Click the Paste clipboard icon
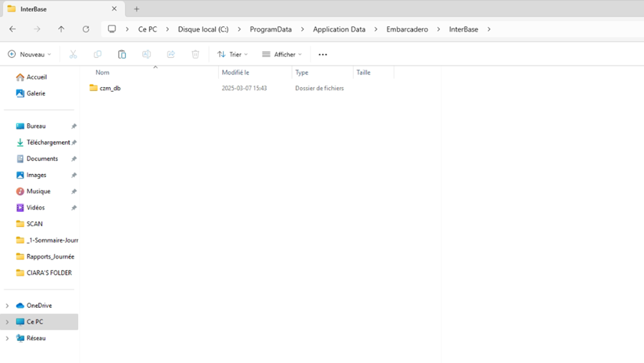644x363 pixels. [x=122, y=54]
